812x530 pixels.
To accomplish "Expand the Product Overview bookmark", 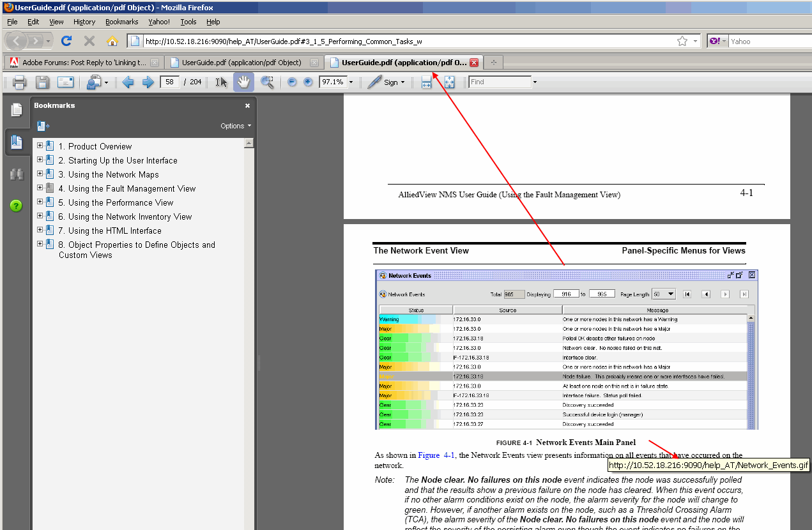I will 40,146.
